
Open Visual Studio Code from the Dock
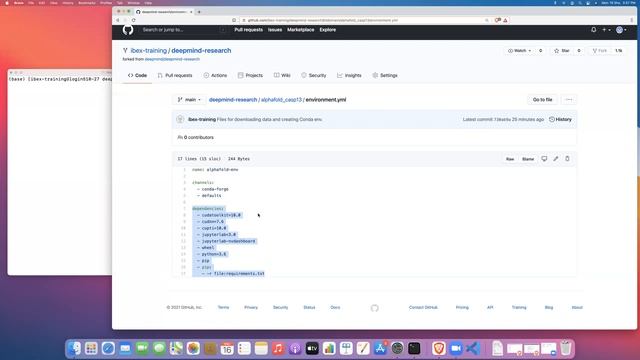[x=473, y=348]
